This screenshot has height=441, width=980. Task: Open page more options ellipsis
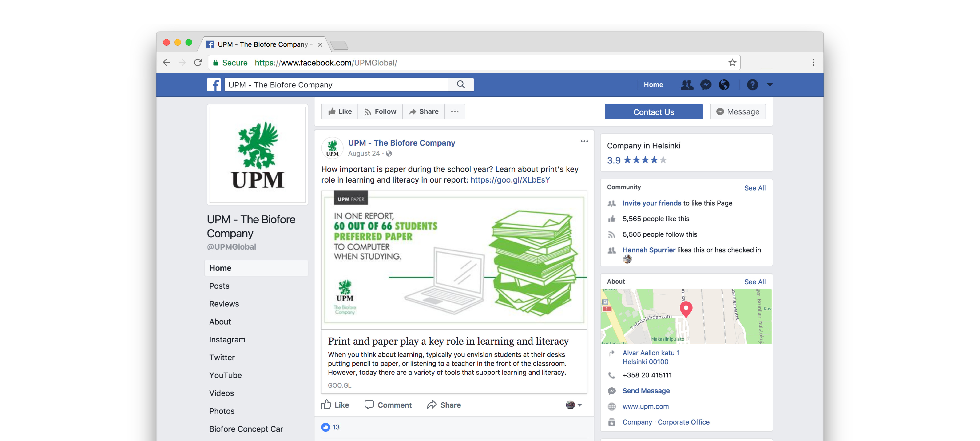pos(455,111)
